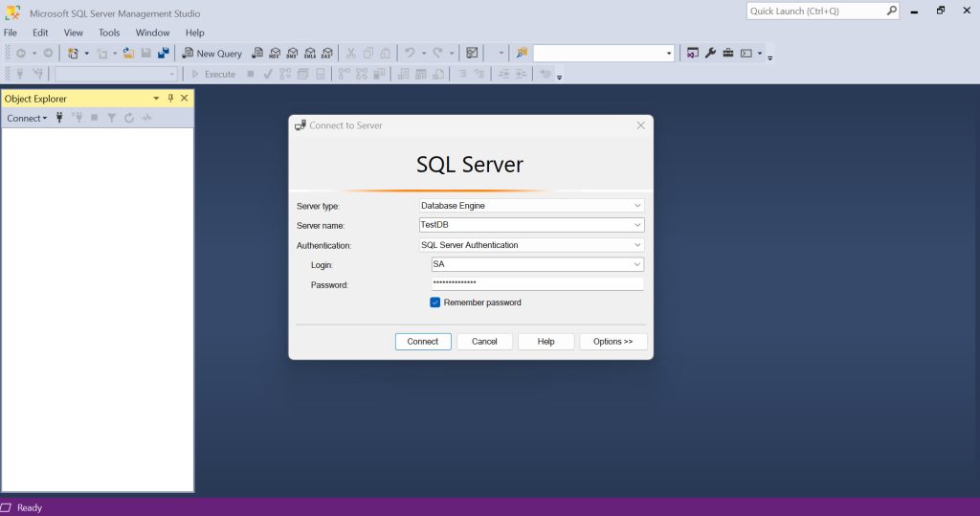The width and height of the screenshot is (980, 516).
Task: Click the XMLA query icon
Action: [x=310, y=54]
